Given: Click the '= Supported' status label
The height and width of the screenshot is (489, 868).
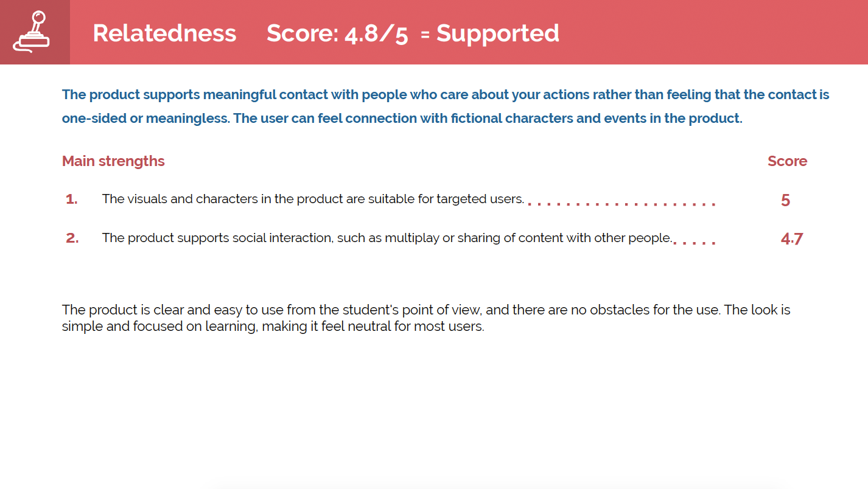Looking at the screenshot, I should click(x=489, y=33).
